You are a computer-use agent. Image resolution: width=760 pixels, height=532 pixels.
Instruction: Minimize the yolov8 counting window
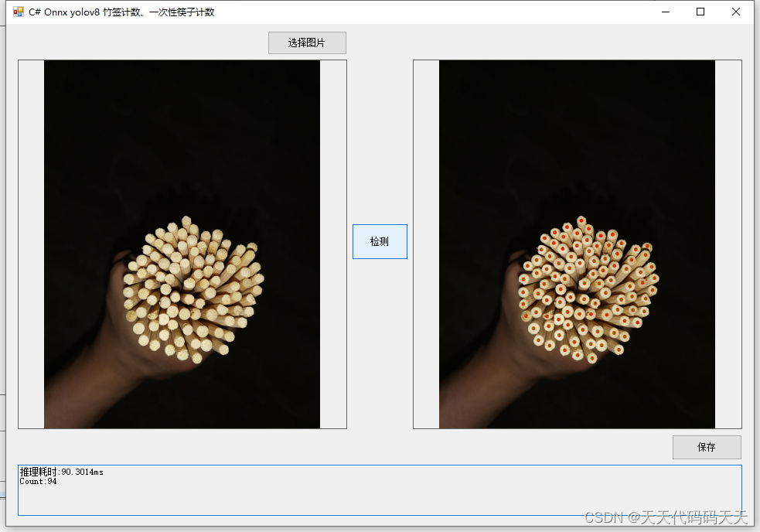pyautogui.click(x=666, y=12)
